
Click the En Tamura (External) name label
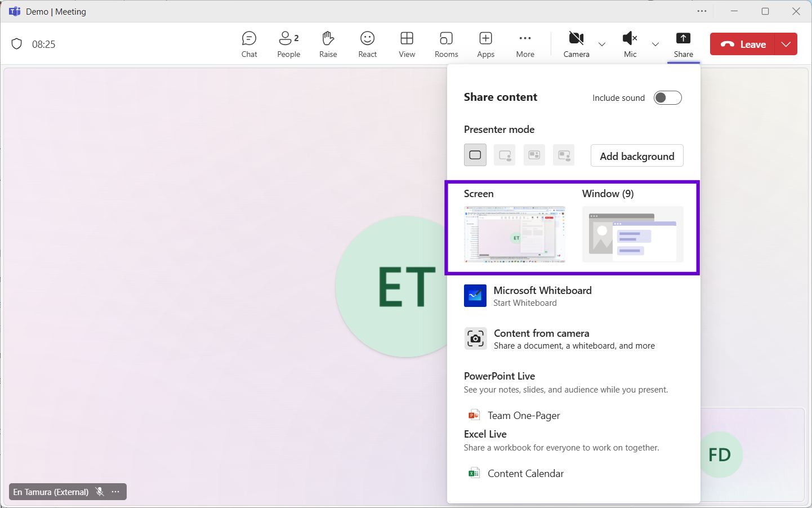pos(51,492)
